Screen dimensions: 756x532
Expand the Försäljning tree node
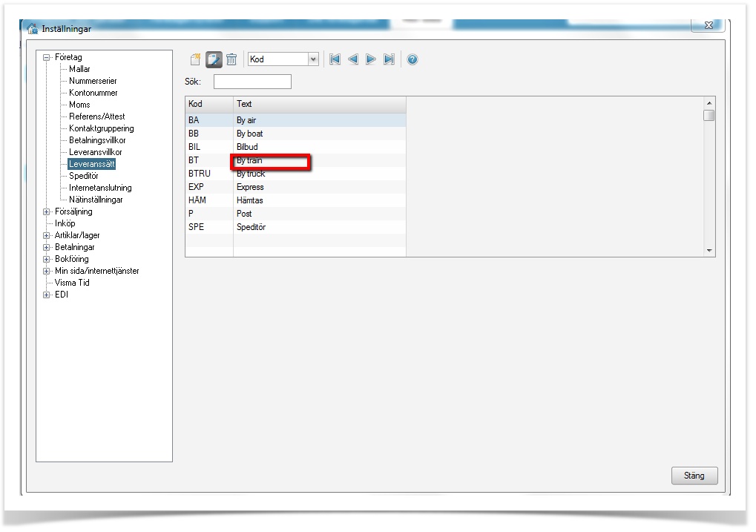click(46, 211)
